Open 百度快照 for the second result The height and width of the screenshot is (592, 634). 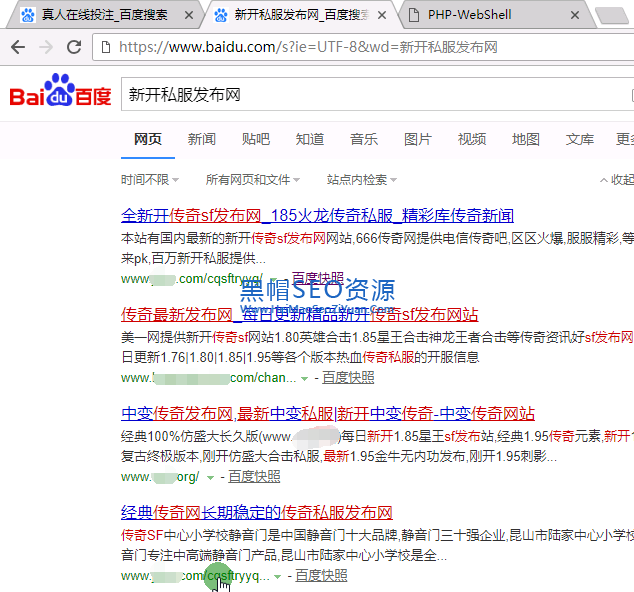click(x=348, y=378)
